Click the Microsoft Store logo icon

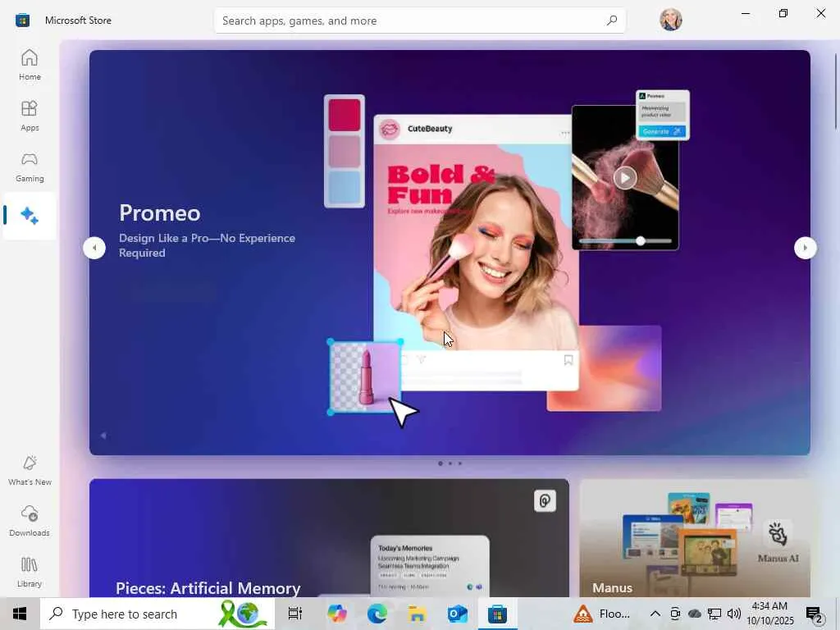[22, 21]
